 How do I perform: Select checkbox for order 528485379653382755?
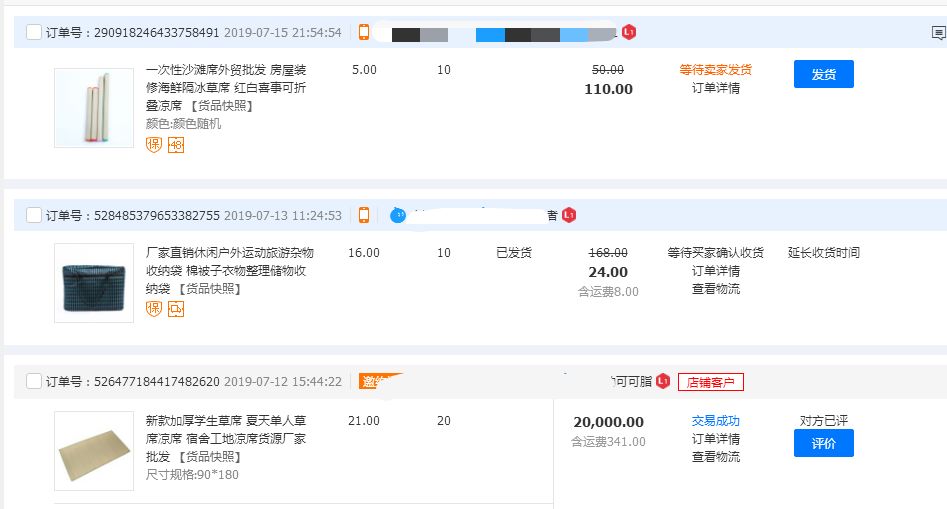(34, 215)
